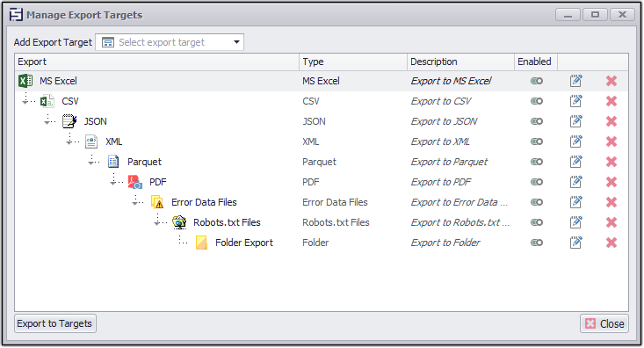644x348 pixels.
Task: Select the PDF tree row
Action: [x=322, y=182]
